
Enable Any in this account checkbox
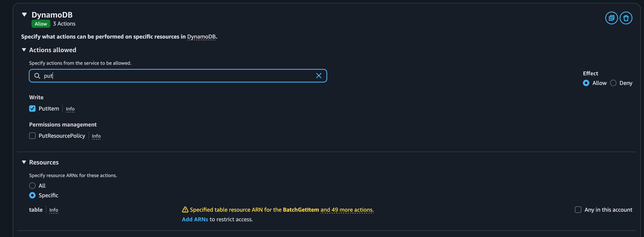click(578, 210)
